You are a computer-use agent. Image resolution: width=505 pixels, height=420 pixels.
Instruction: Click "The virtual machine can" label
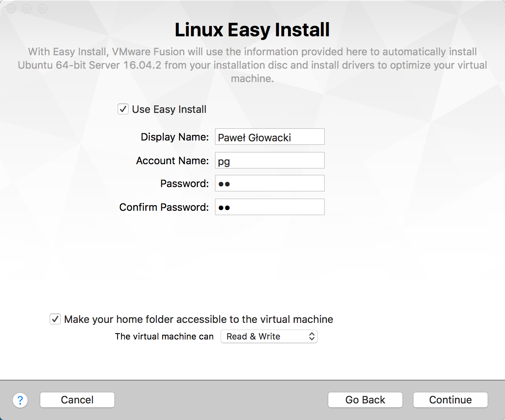point(164,336)
